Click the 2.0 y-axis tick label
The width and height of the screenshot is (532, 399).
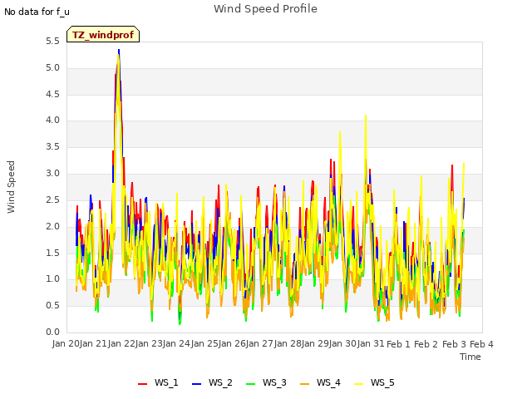coord(52,226)
